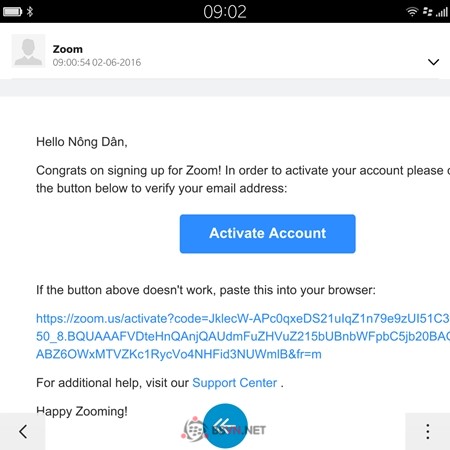Tap the Zoom sender name
The width and height of the screenshot is (450, 450).
[x=68, y=49]
